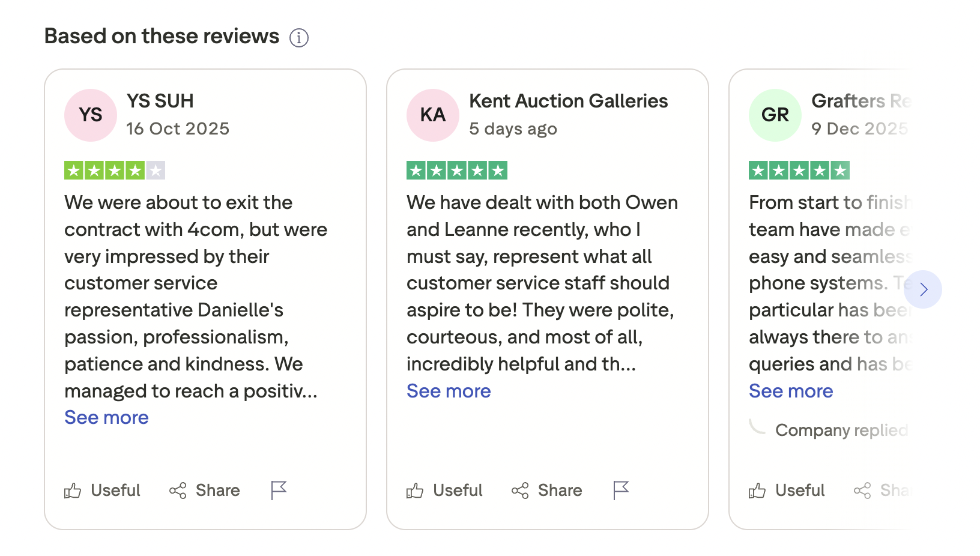Open Kent Auction Galleries reviewer profile
980x556 pixels.
point(568,101)
